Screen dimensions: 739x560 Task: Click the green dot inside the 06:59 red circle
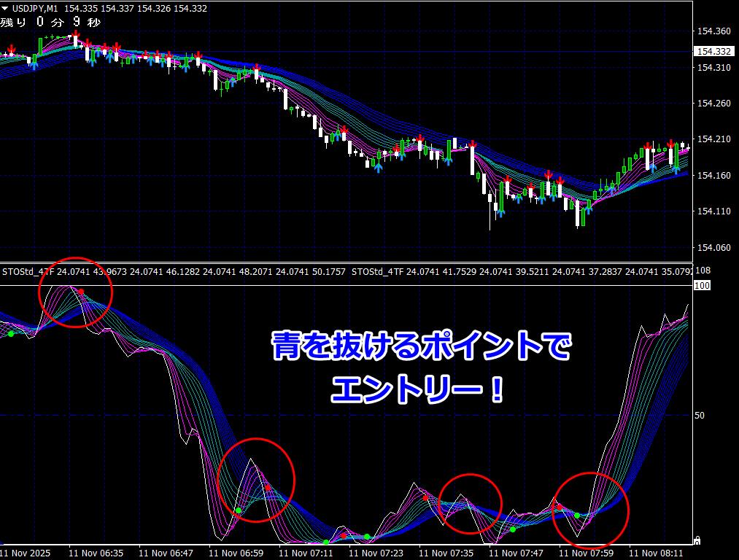coord(238,510)
